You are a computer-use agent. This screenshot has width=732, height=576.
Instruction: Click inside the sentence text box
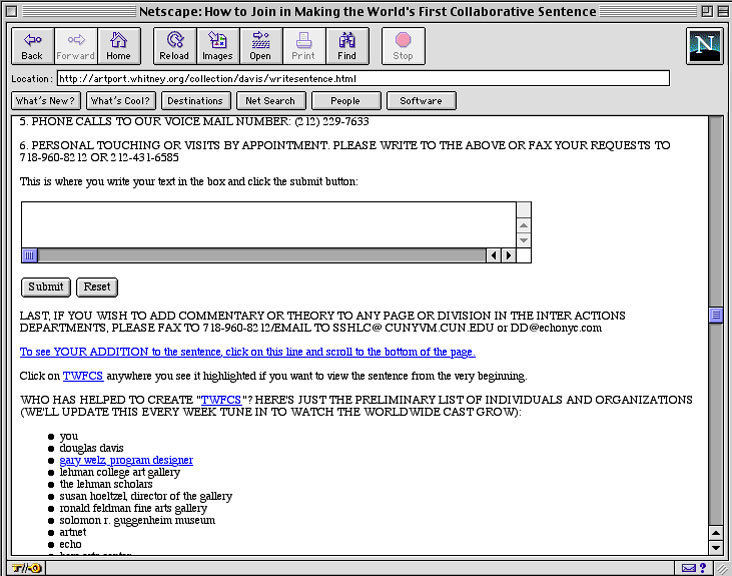coord(268,225)
